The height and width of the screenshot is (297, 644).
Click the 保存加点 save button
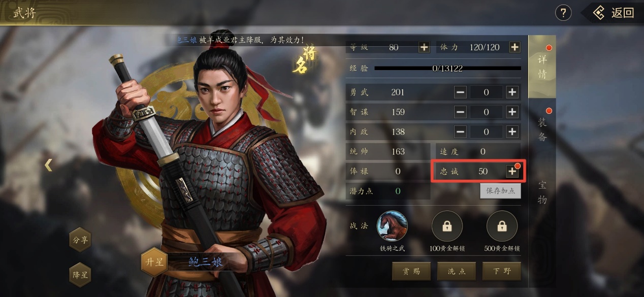500,191
